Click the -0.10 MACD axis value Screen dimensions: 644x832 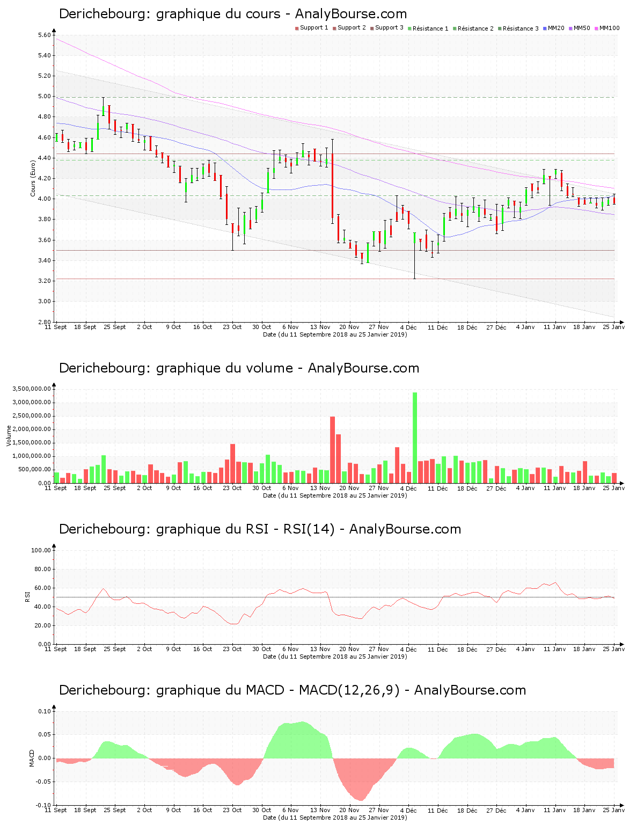coord(43,805)
